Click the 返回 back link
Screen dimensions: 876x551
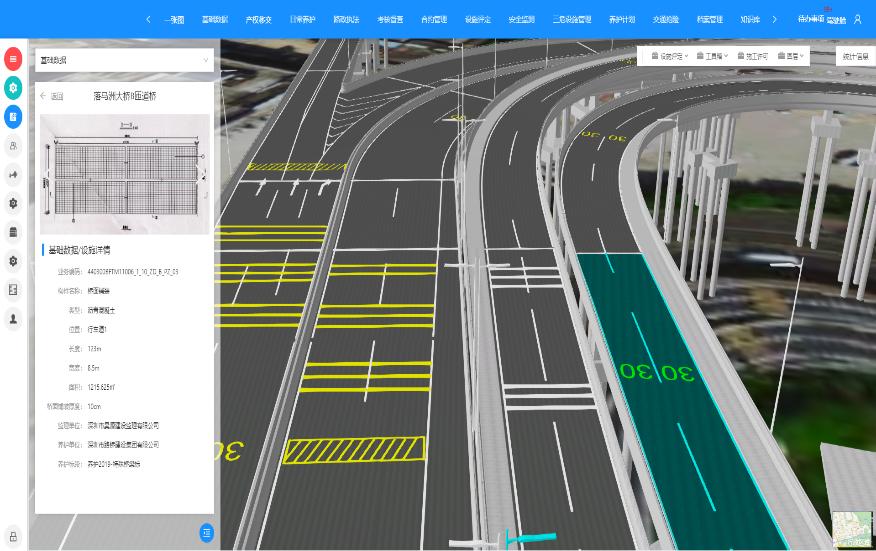click(52, 97)
